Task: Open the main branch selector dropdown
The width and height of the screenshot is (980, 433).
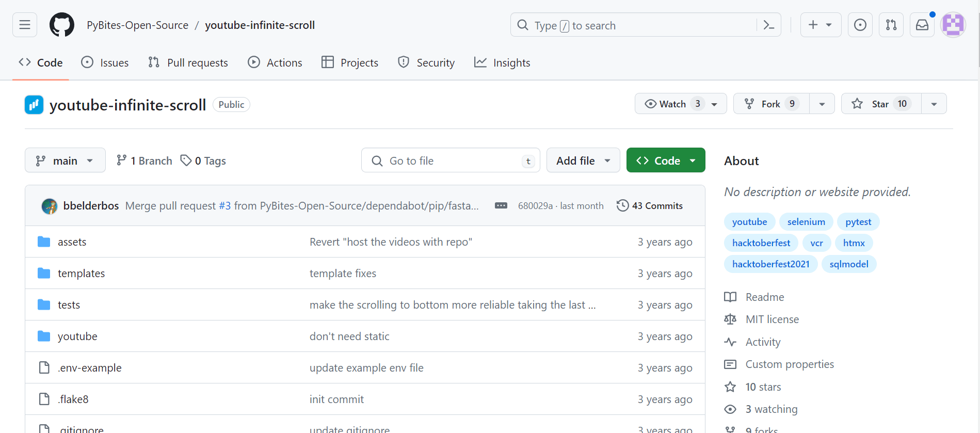Action: click(x=65, y=161)
